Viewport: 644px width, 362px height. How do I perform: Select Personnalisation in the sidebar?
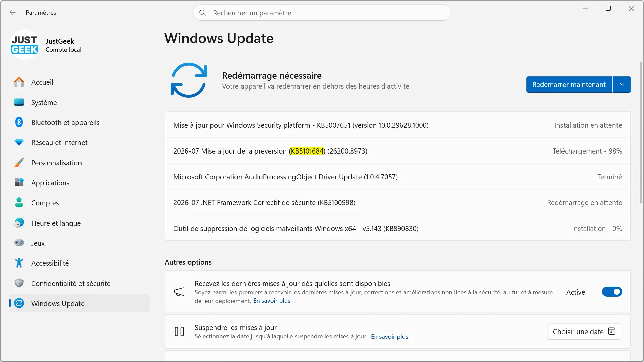pyautogui.click(x=79, y=163)
